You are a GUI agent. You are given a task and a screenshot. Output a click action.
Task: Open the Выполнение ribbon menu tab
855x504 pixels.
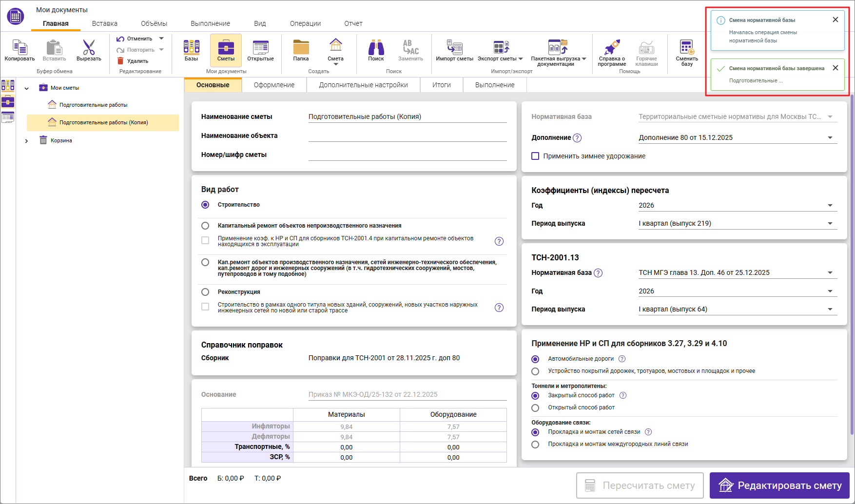pos(210,23)
